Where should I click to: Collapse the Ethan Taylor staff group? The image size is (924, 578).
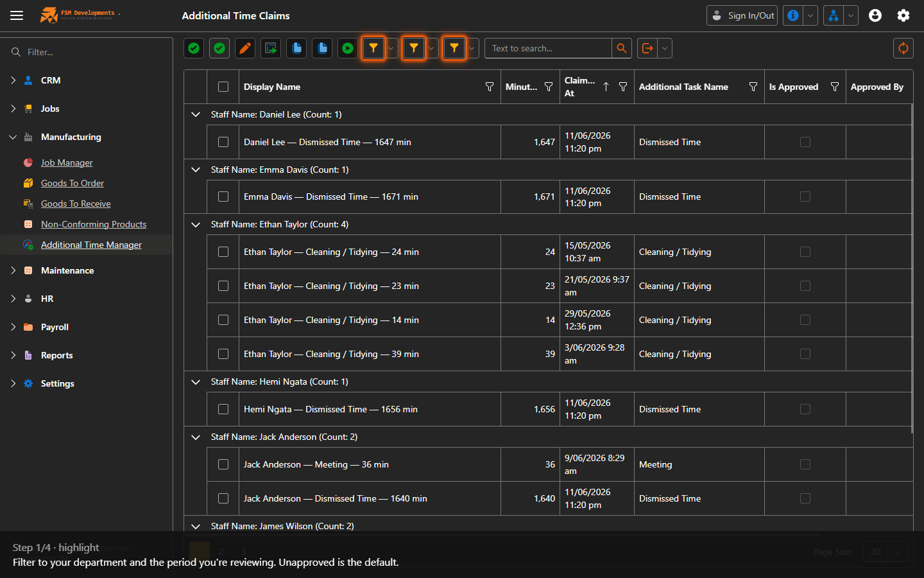[x=196, y=224]
